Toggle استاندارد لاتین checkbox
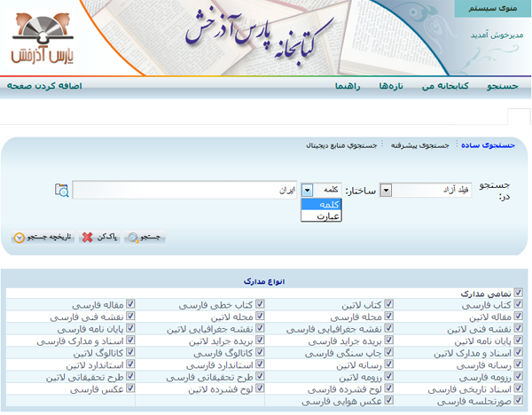This screenshot has width=532, height=415. tap(130, 364)
